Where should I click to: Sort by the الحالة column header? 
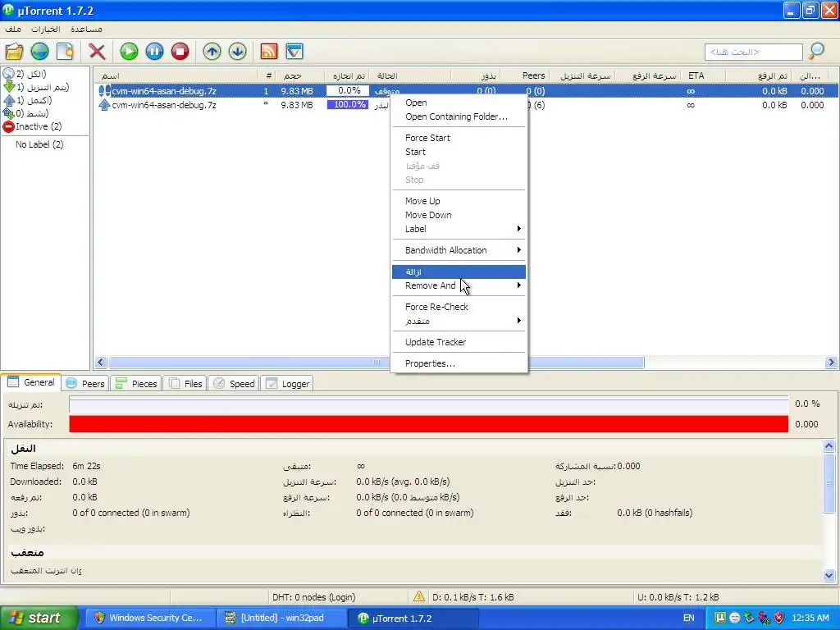pos(410,75)
